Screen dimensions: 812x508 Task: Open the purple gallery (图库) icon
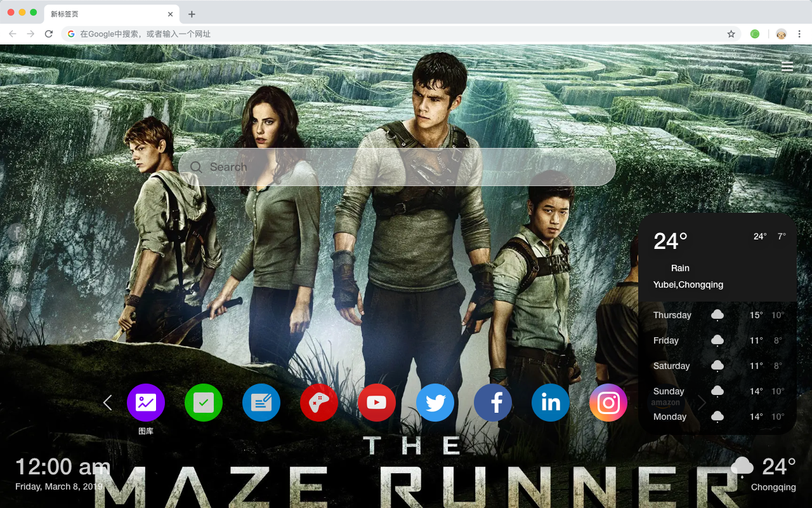coord(146,403)
